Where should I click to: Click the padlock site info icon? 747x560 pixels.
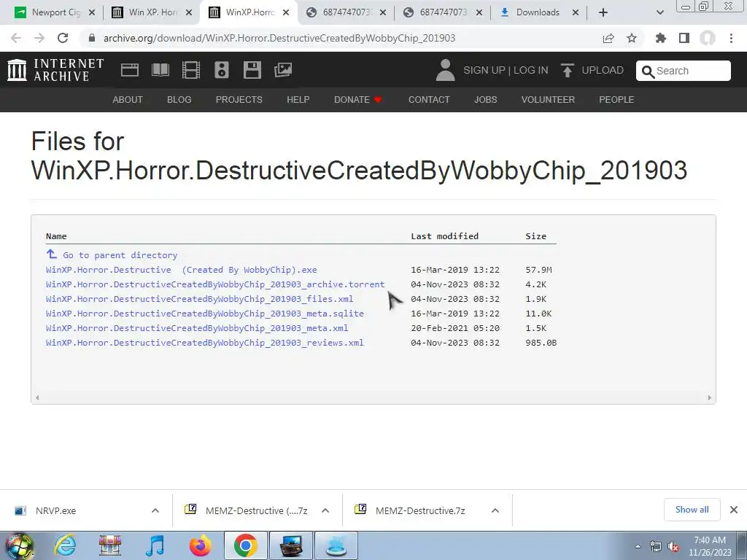tap(92, 38)
